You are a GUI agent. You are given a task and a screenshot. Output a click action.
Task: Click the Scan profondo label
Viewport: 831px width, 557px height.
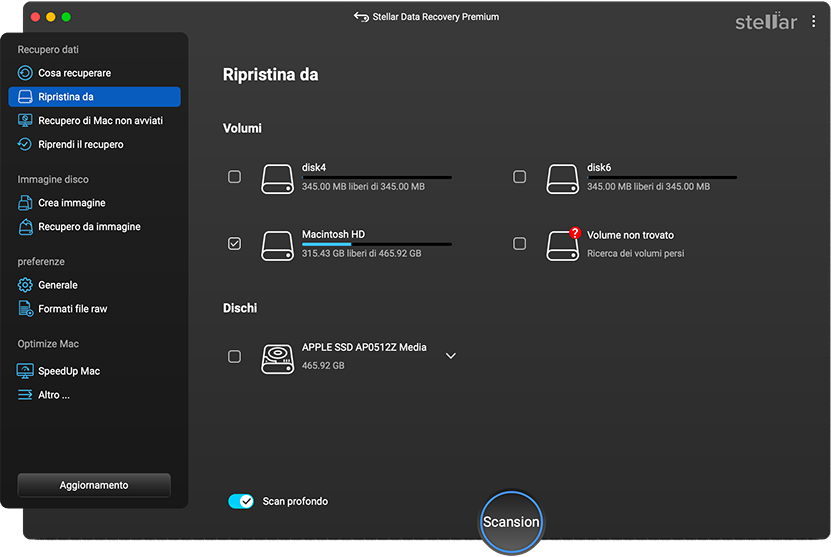click(x=295, y=501)
